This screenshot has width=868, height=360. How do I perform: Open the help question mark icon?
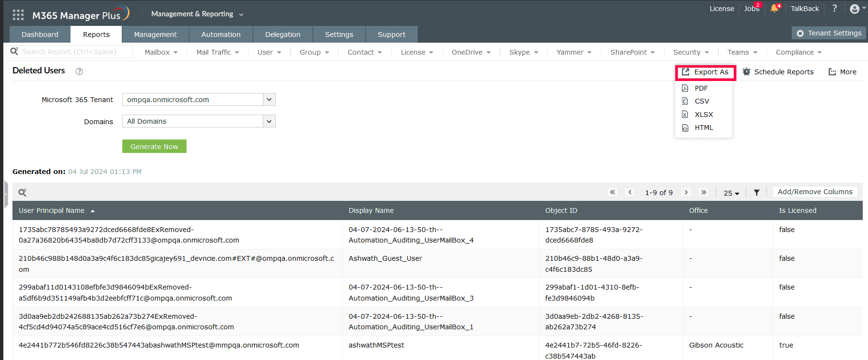834,9
